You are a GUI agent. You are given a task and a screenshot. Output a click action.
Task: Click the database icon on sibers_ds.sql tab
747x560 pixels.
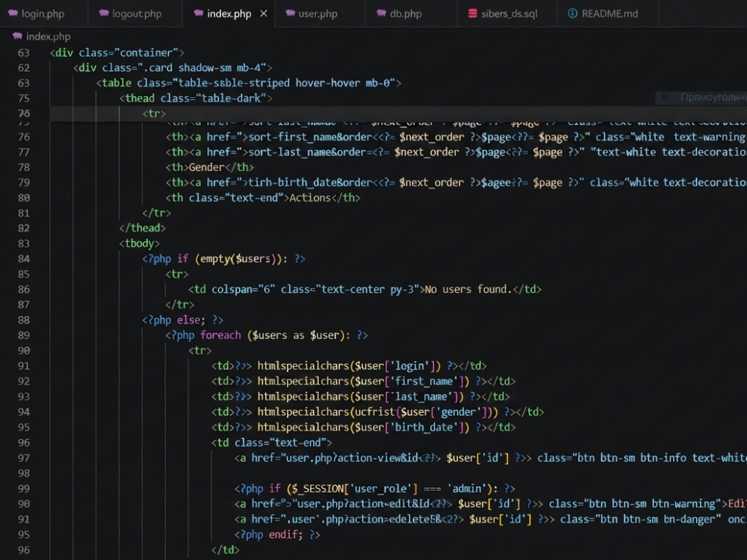coord(473,13)
